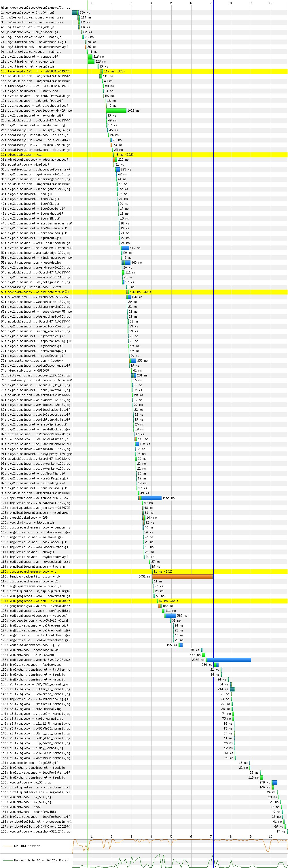Click row 138: a3.twimg.com - DSC_0320_normal.jpg

pyautogui.click(x=144, y=684)
